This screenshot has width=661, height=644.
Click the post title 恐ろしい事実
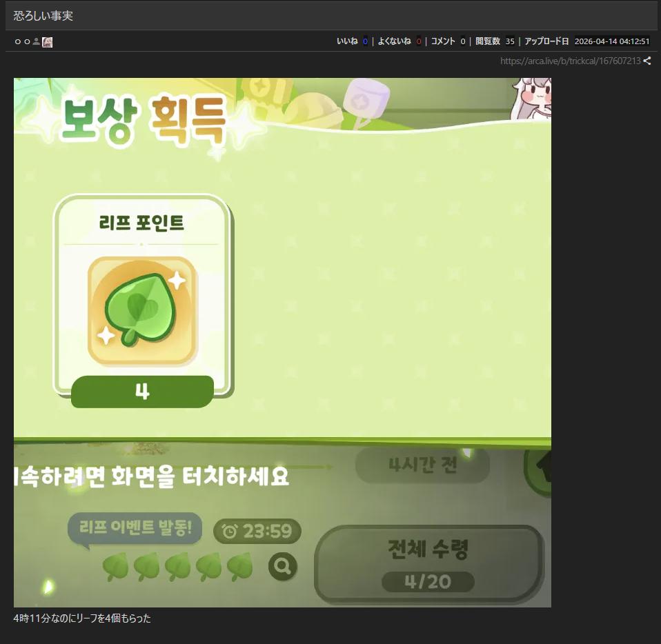43,16
